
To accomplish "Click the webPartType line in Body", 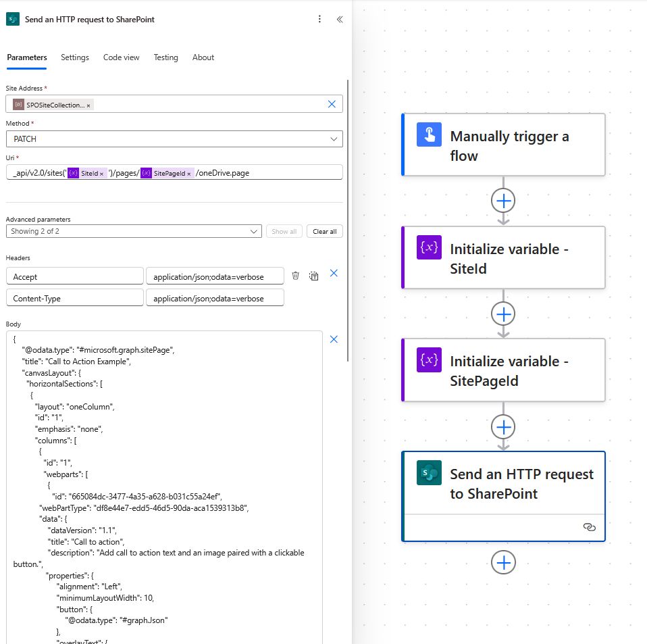I will pyautogui.click(x=144, y=508).
